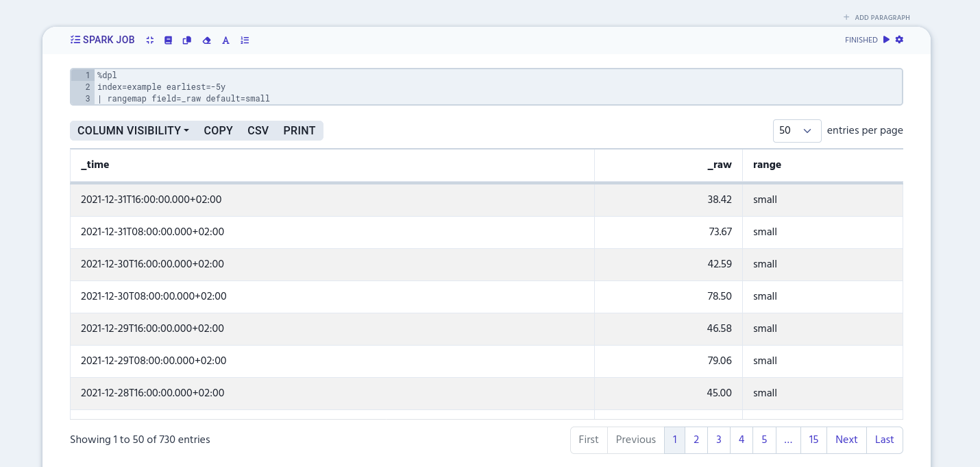Screen dimensions: 980x467
Task: Click the book icon in the paragraph toolbar
Action: tap(168, 40)
